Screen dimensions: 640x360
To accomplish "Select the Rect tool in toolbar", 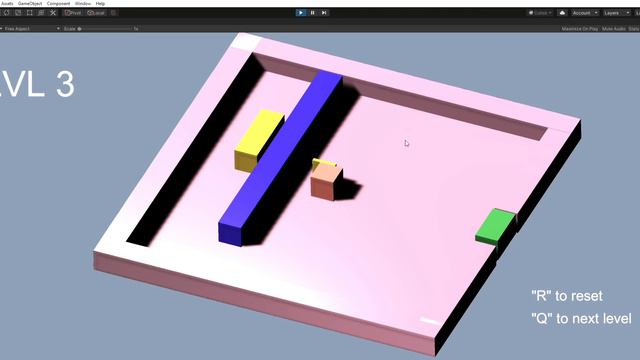I will tap(29, 13).
